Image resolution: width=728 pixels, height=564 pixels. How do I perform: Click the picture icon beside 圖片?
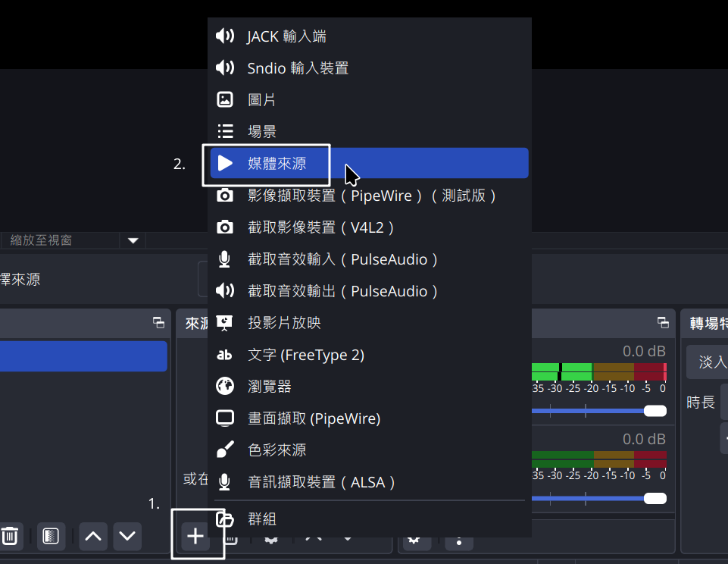click(x=225, y=99)
